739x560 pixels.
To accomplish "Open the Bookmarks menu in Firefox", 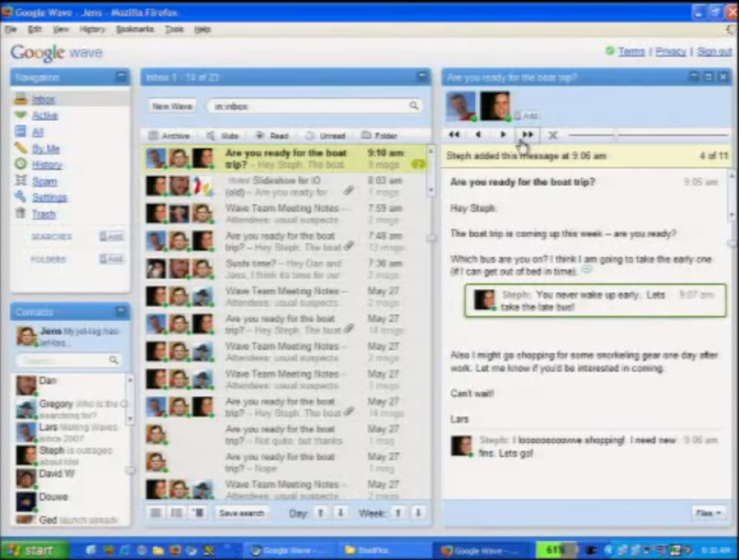I will click(135, 29).
